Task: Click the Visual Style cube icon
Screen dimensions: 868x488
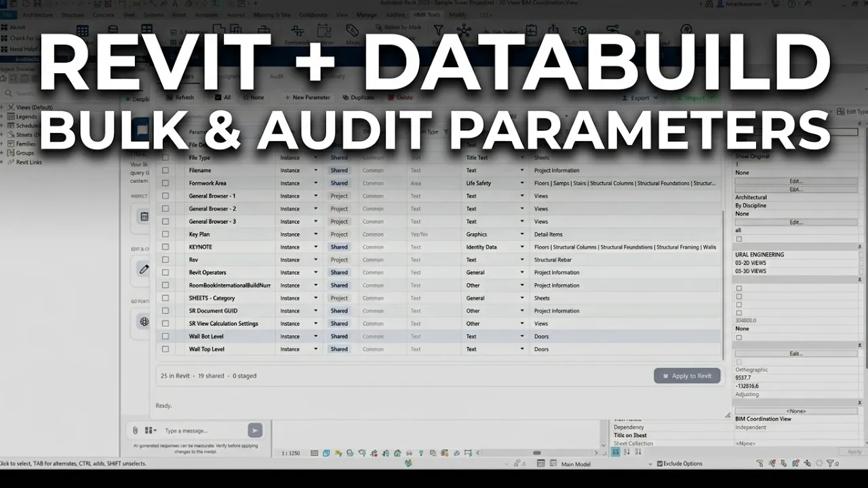Action: coord(326,453)
